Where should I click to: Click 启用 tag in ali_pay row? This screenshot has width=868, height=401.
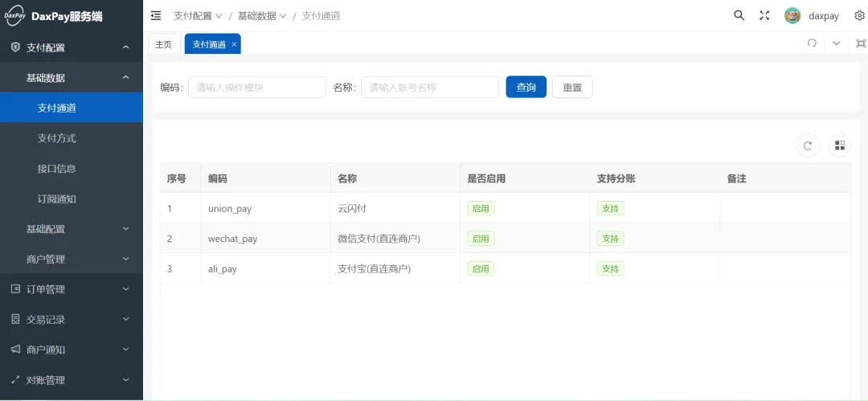click(x=481, y=268)
